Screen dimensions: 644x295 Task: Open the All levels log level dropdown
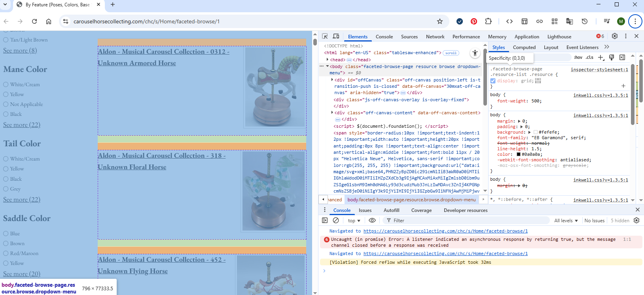pyautogui.click(x=566, y=221)
